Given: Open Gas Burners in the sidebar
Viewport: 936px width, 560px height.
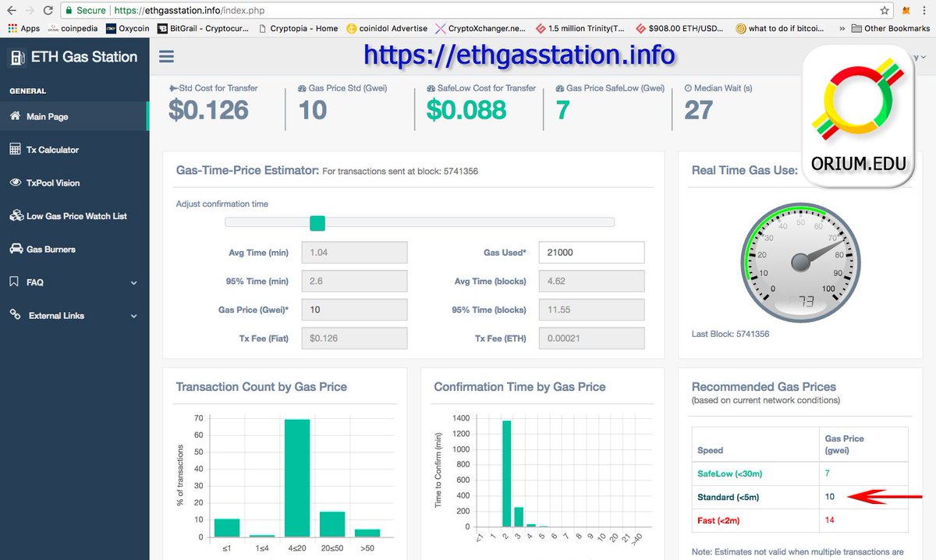Looking at the screenshot, I should (74, 249).
